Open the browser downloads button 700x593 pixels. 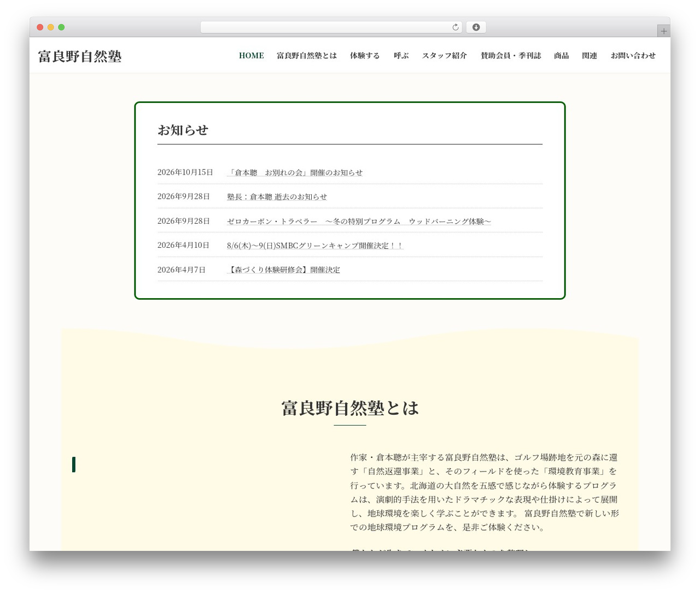pyautogui.click(x=476, y=27)
